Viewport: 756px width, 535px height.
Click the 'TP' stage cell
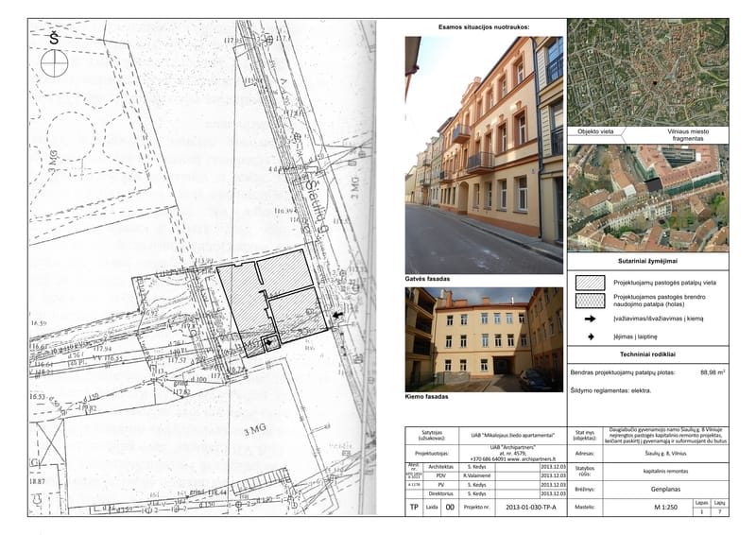tap(414, 507)
